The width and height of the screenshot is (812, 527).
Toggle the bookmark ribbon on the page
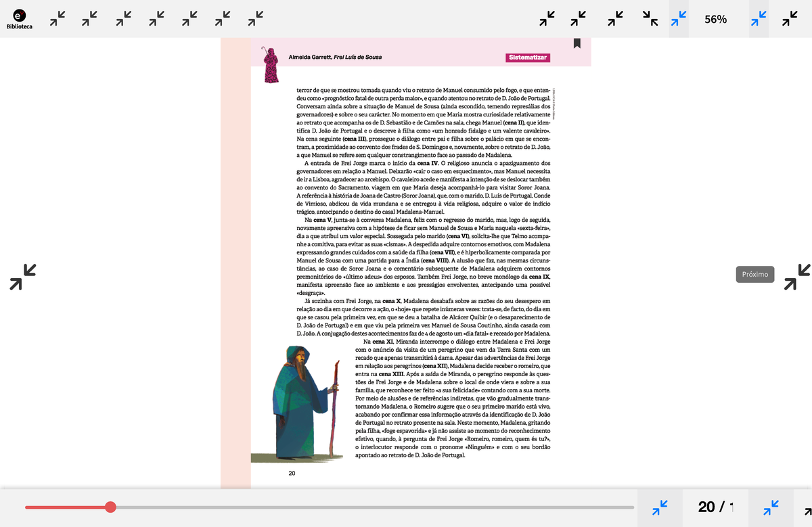pyautogui.click(x=577, y=43)
